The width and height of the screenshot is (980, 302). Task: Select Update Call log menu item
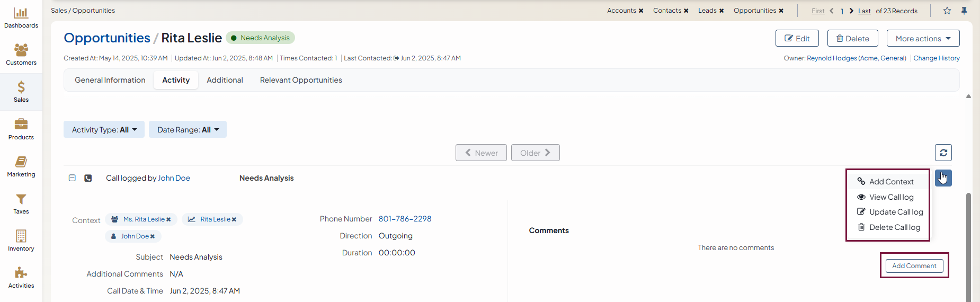tap(896, 212)
